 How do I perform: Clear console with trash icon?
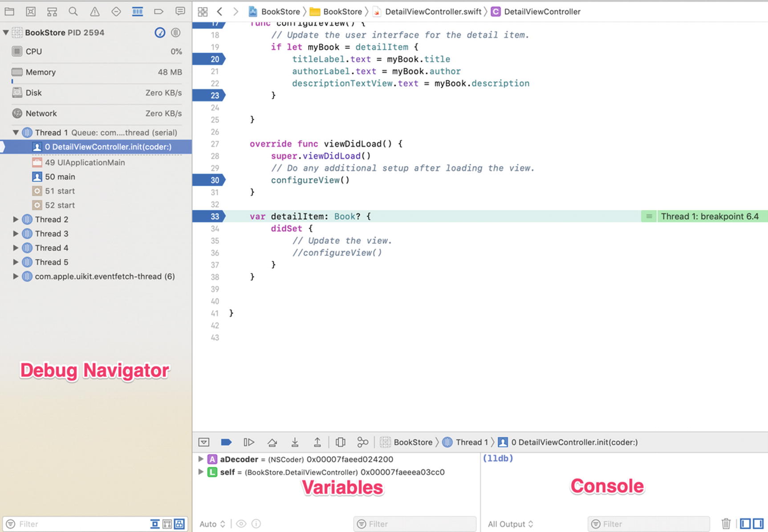(x=726, y=524)
